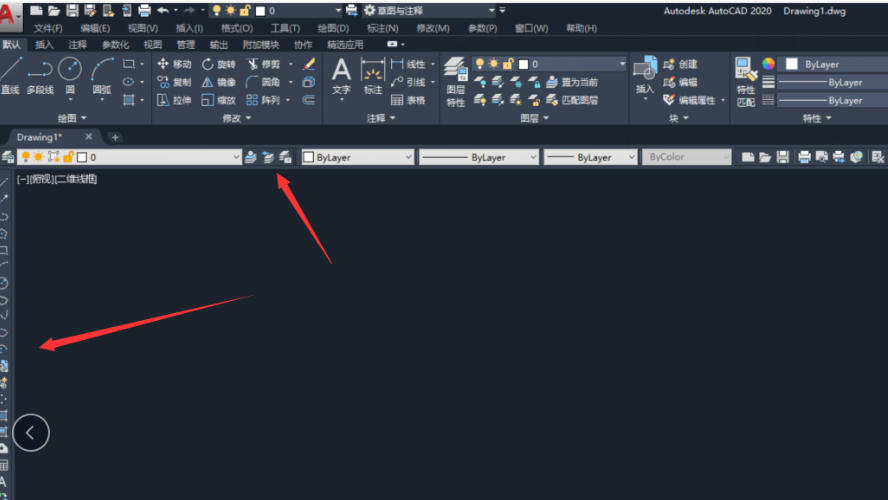Click the 创建 (Create block) button
The height and width of the screenshot is (500, 888).
click(680, 64)
